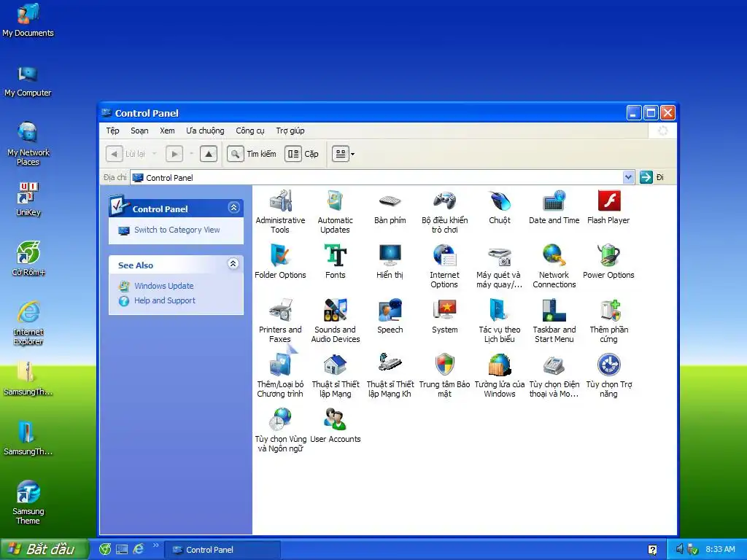This screenshot has height=560, width=747.
Task: Open Help and Support link
Action: [165, 300]
